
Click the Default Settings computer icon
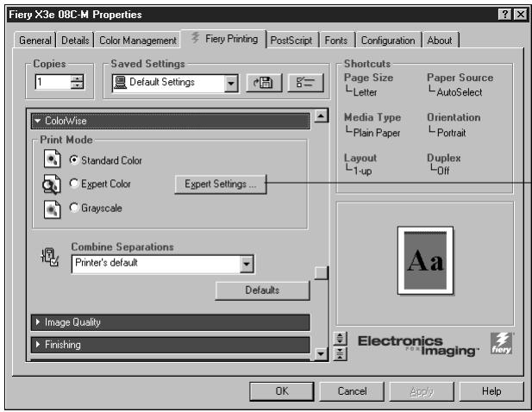coord(120,83)
